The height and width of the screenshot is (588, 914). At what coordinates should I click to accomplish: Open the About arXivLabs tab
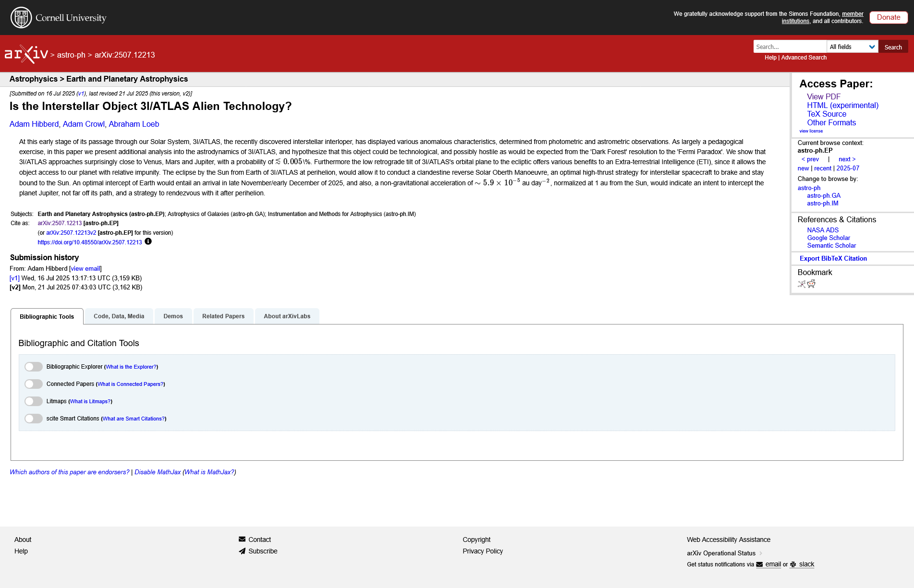click(287, 316)
